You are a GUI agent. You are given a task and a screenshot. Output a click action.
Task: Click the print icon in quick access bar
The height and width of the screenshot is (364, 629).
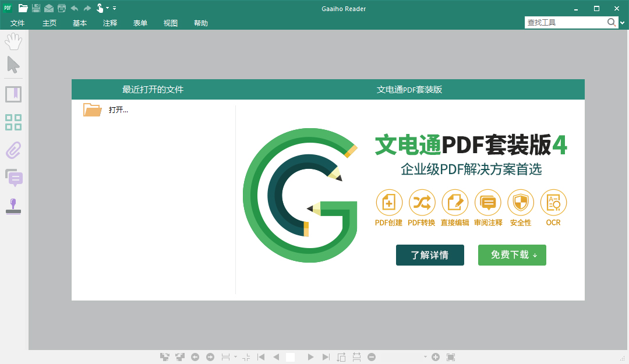point(61,8)
